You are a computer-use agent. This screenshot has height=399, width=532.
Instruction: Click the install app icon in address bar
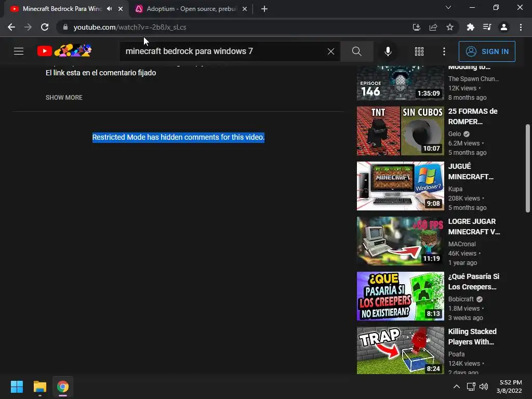pos(416,27)
